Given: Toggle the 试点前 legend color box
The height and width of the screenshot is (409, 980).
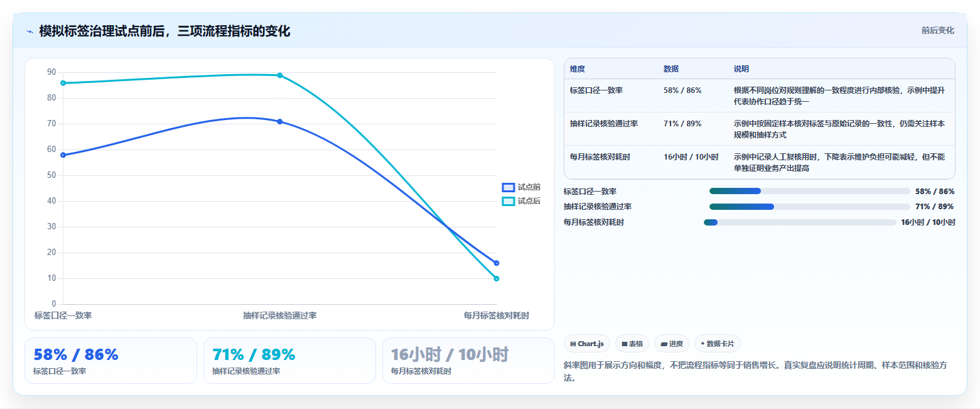Looking at the screenshot, I should (509, 187).
